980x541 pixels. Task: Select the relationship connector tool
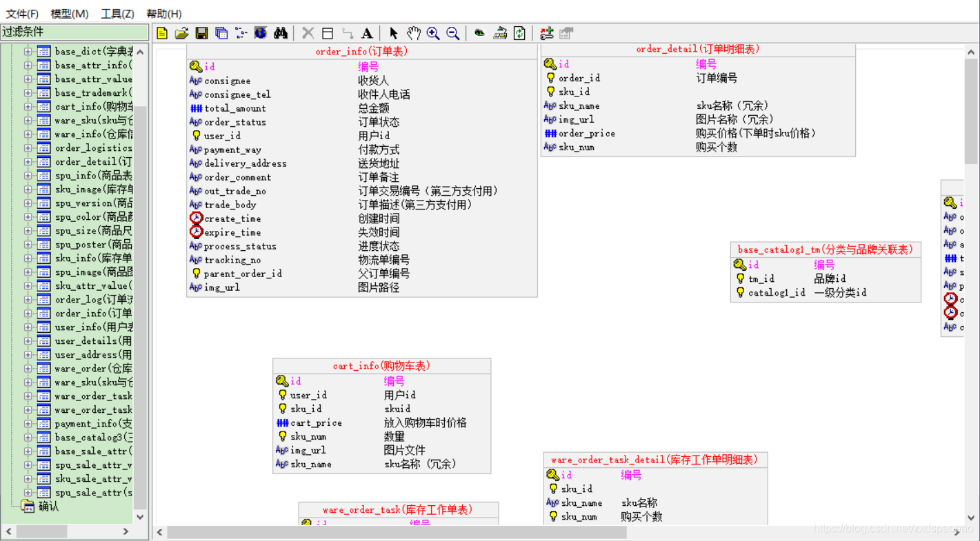348,33
